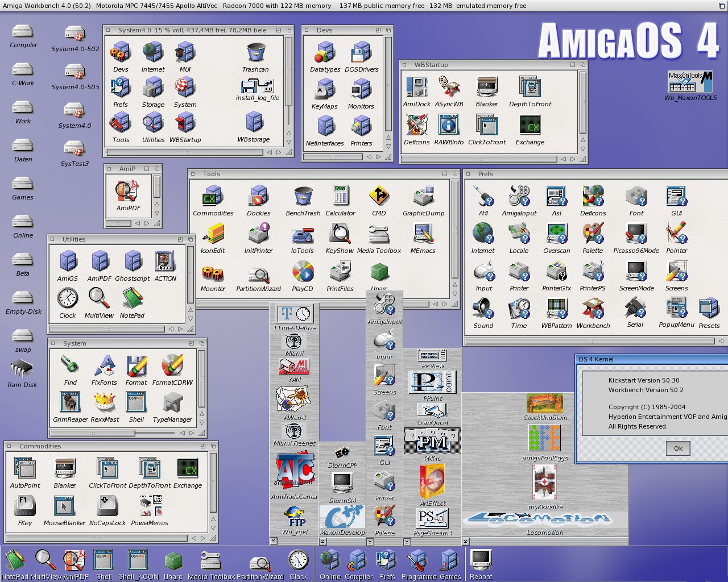
Task: Launch GrimReaper in System window
Action: [x=70, y=403]
